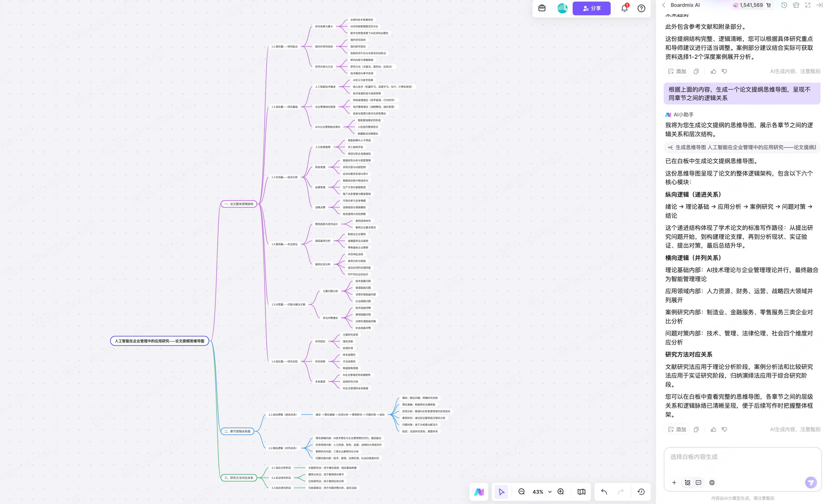The width and height of the screenshot is (826, 504).
Task: Open the 43% zoom level dropdown
Action: pyautogui.click(x=542, y=492)
